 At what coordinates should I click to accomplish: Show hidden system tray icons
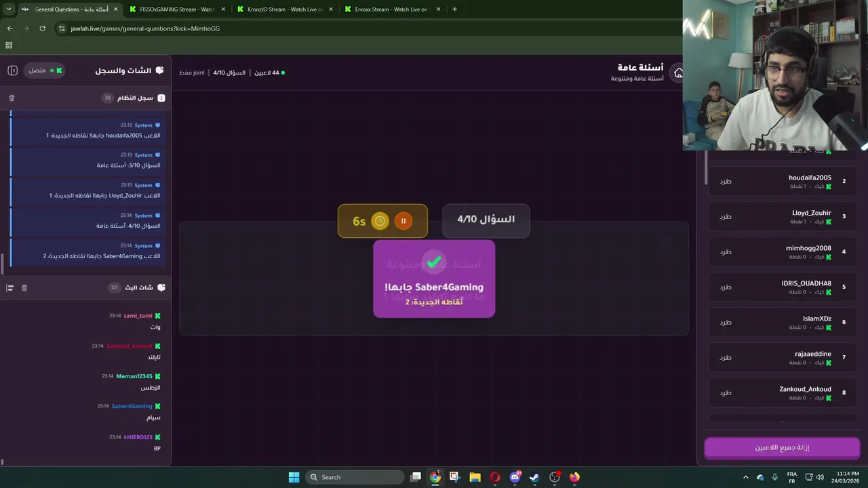[746, 477]
